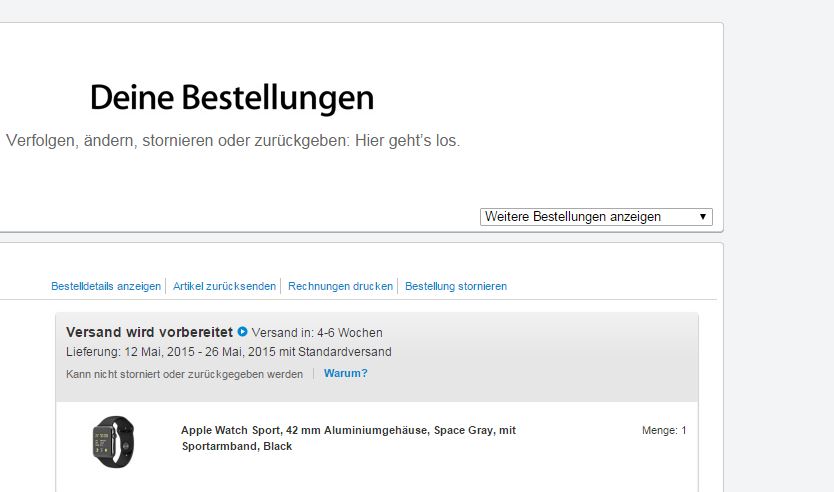Viewport: 834px width, 492px height.
Task: Open the Apple Watch Sport product thumbnail
Action: (x=113, y=442)
